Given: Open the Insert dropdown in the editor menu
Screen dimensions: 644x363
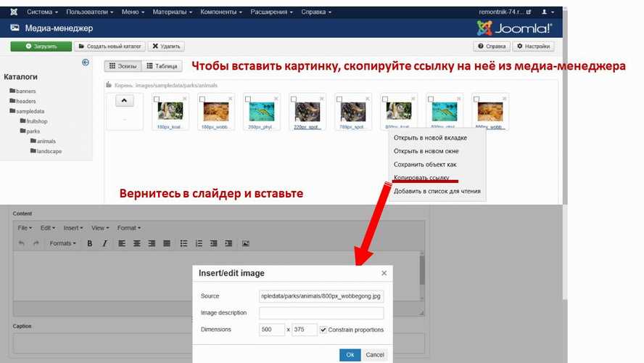Looking at the screenshot, I should (73, 228).
